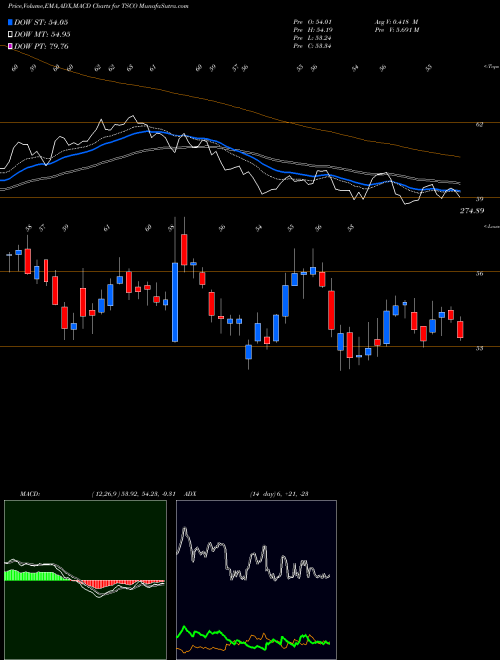Viewport: 500px width, 660px height.
Task: Click the tallest blue candlestick in the price chart
Action: (x=175, y=302)
